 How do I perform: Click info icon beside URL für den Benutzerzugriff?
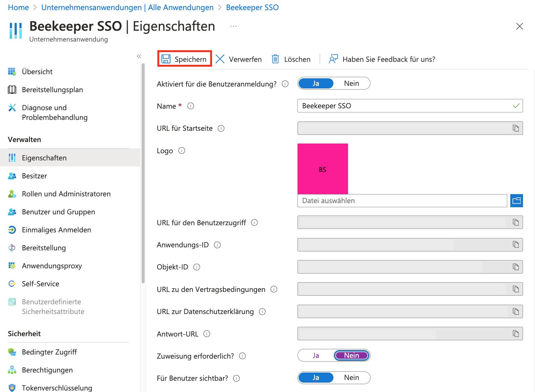tap(254, 223)
